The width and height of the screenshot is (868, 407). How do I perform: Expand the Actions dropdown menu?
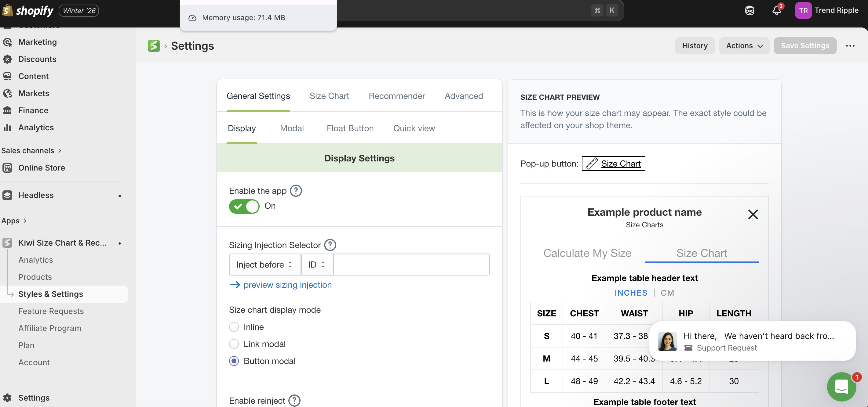point(744,46)
